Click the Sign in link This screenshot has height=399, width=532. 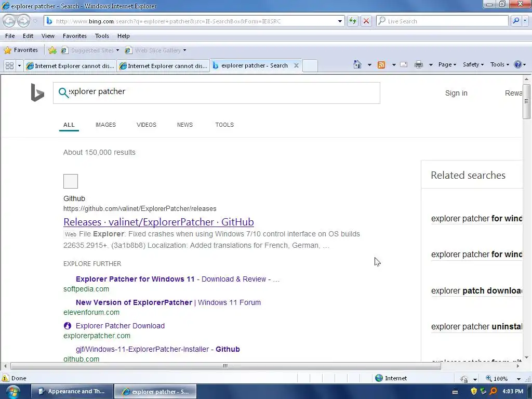[x=456, y=93]
